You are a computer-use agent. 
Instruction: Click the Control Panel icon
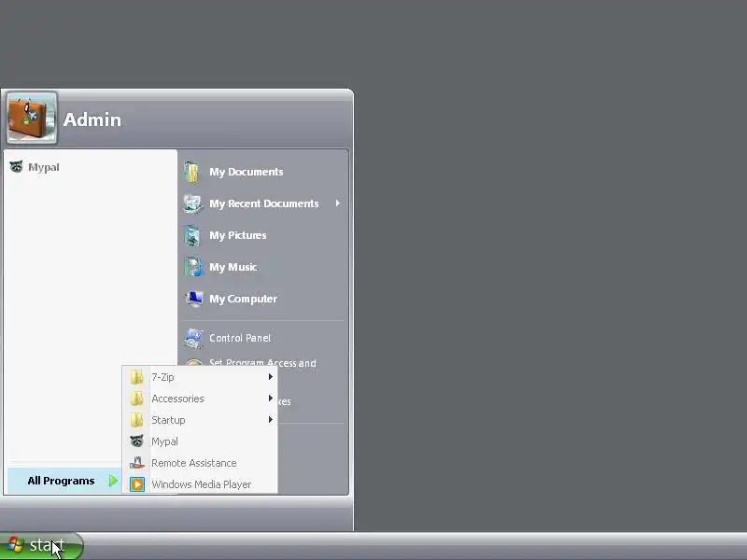(x=193, y=338)
